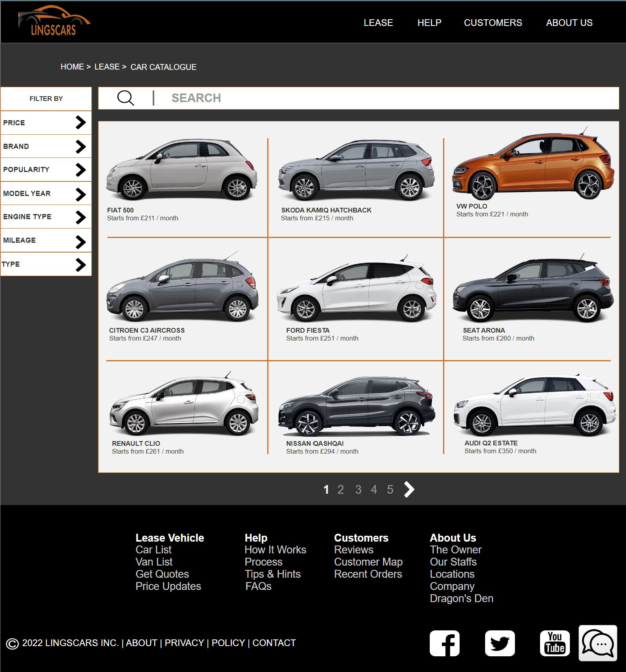Screen dimensions: 626x672
Task: Open the live chat bubble icon
Action: click(x=598, y=643)
